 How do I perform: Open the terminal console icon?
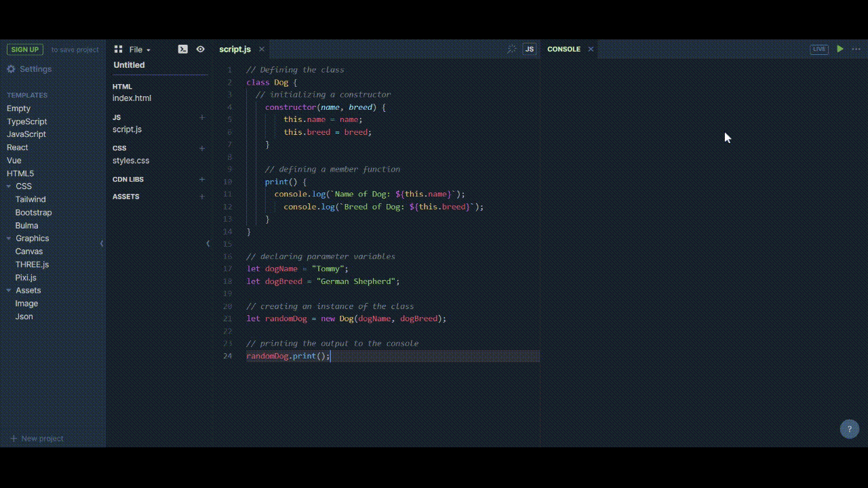183,49
